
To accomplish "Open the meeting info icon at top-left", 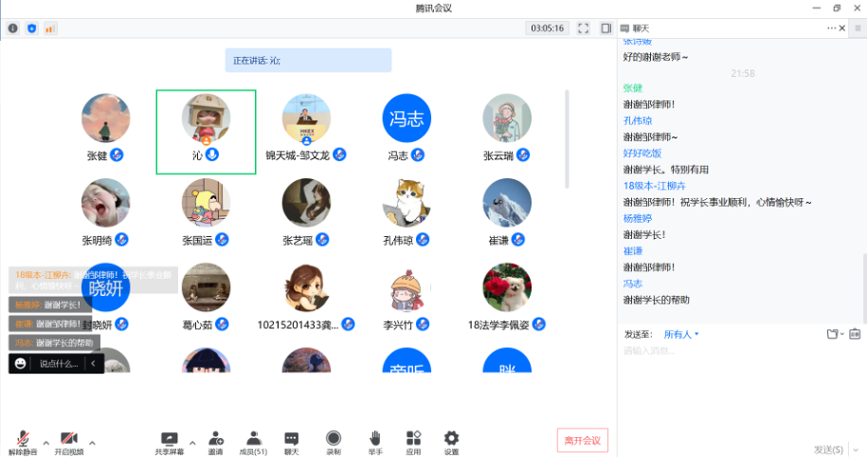I will coord(13,28).
